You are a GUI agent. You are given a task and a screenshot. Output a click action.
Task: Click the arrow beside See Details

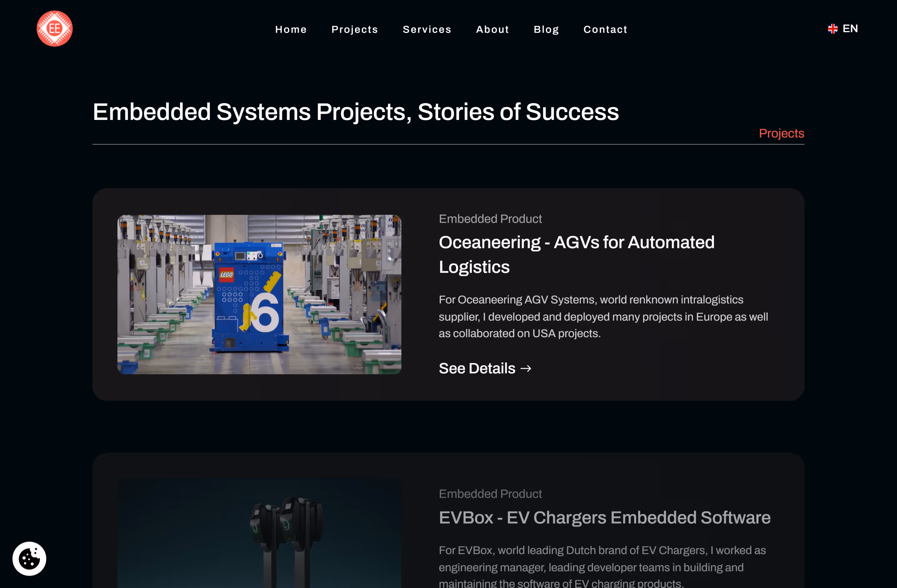(x=526, y=368)
